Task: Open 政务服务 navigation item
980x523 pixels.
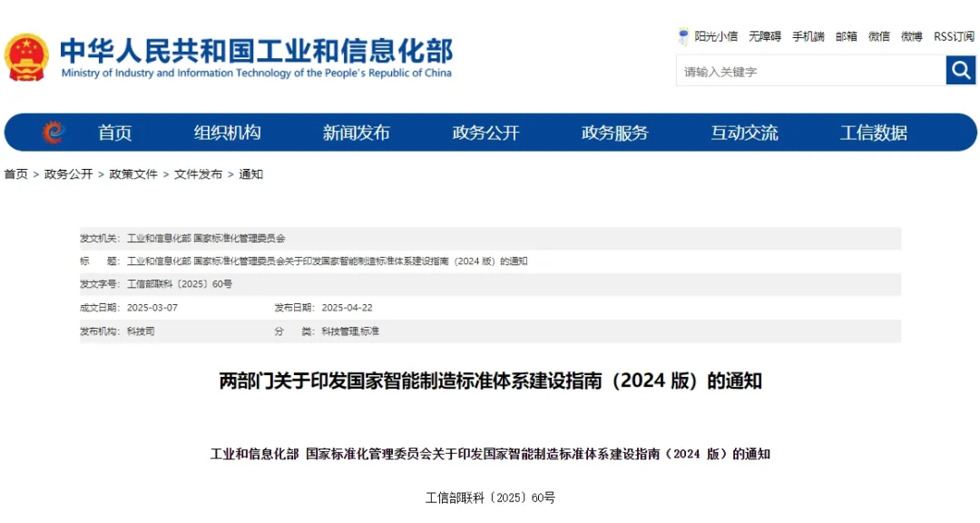Action: (614, 133)
